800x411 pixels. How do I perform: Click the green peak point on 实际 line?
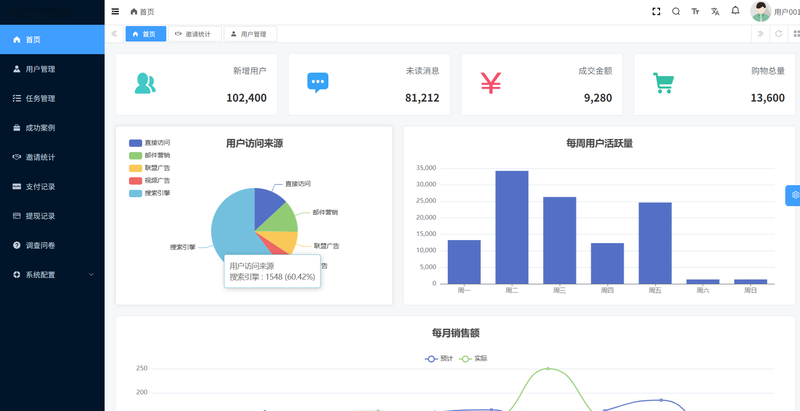(x=548, y=368)
